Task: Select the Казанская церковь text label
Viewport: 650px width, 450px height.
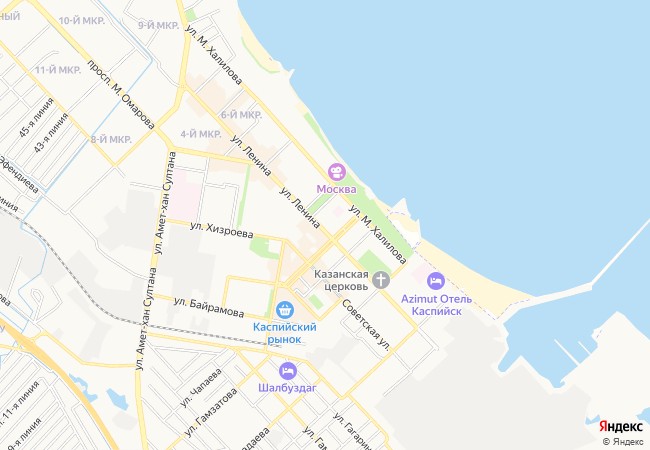Action: tap(341, 280)
